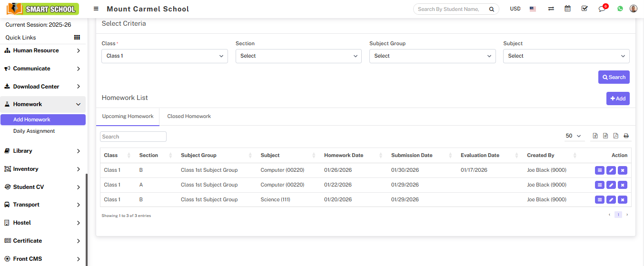Click the print icon above the table
Viewport: 644px width, 266px height.
(x=626, y=136)
